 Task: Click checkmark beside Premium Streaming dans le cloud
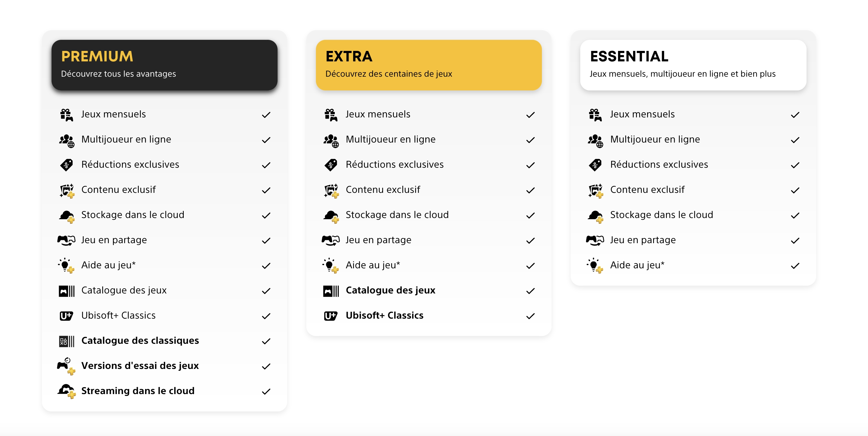point(266,392)
